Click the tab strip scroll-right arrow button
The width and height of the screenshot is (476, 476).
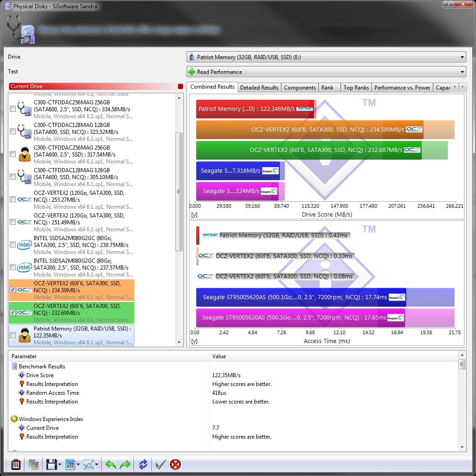pyautogui.click(x=463, y=87)
